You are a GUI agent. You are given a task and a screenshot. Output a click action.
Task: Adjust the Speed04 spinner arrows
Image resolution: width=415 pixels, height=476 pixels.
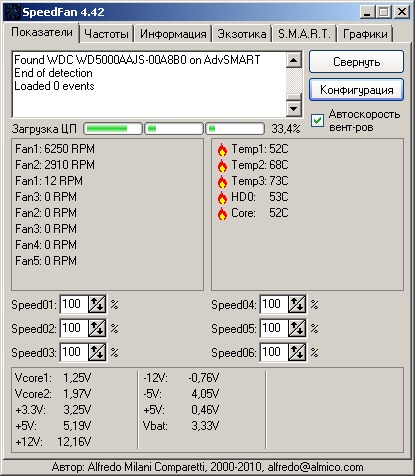click(x=297, y=304)
